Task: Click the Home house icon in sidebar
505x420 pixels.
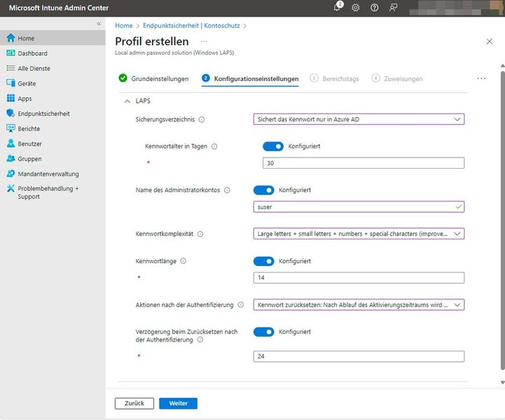Action: click(x=11, y=38)
